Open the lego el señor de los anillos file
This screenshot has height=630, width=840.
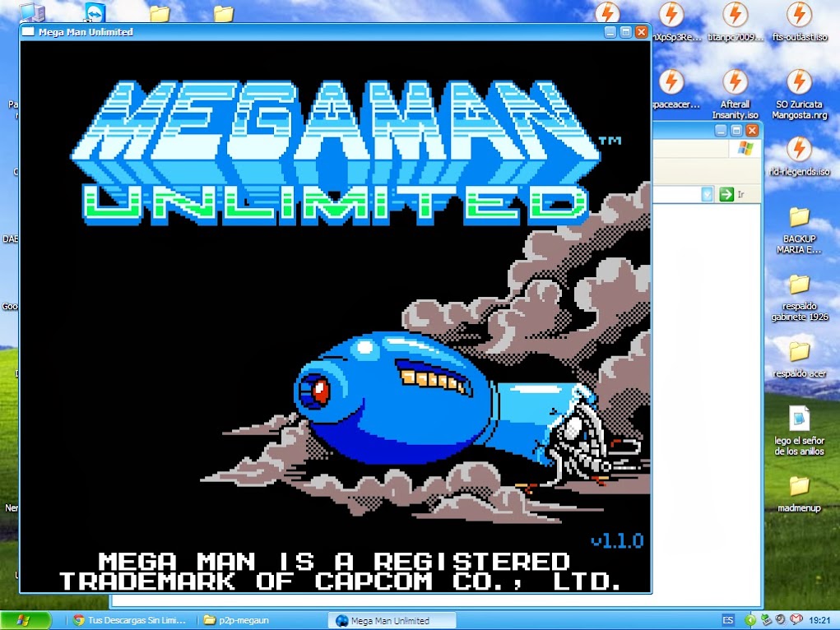799,431
